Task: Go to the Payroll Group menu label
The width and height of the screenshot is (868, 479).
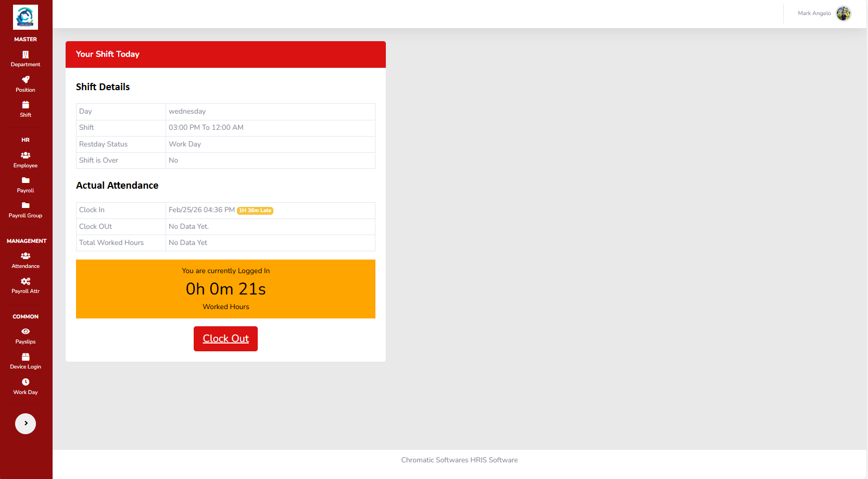Action: click(x=26, y=216)
